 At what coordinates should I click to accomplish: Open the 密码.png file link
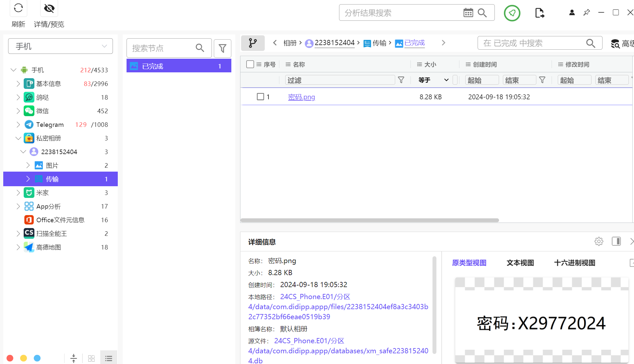click(301, 97)
